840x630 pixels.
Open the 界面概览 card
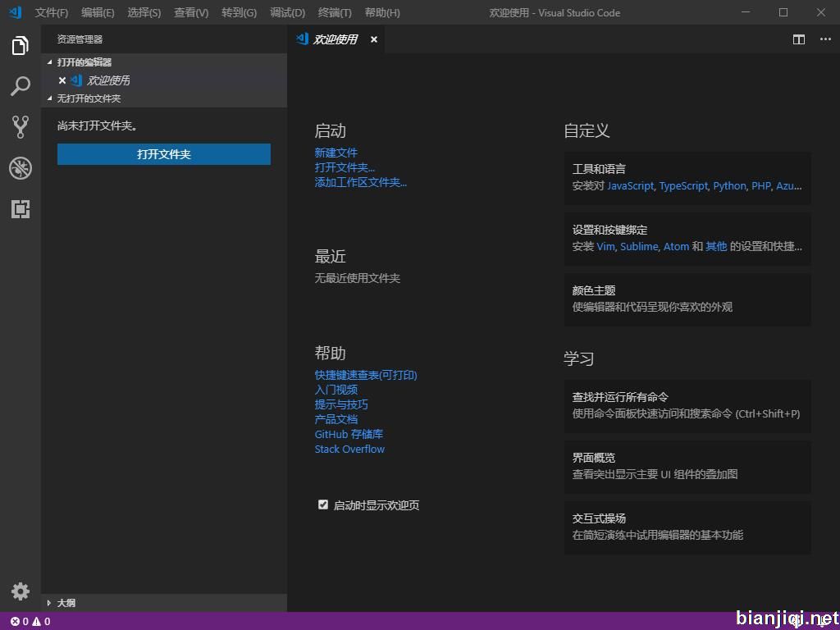tap(687, 467)
